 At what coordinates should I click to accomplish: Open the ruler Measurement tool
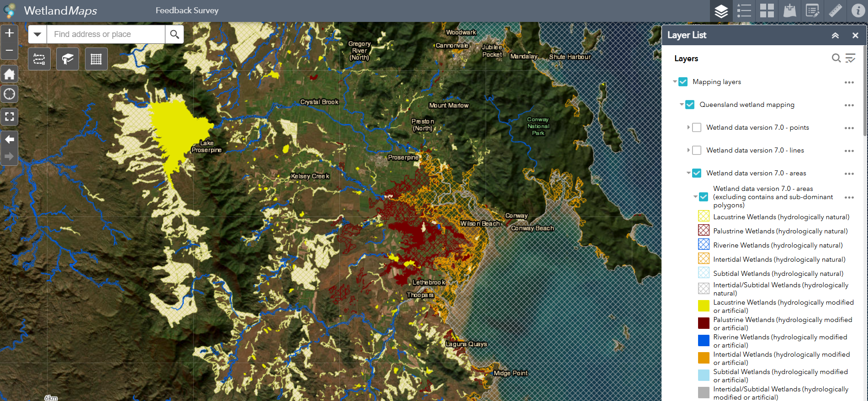tap(835, 11)
